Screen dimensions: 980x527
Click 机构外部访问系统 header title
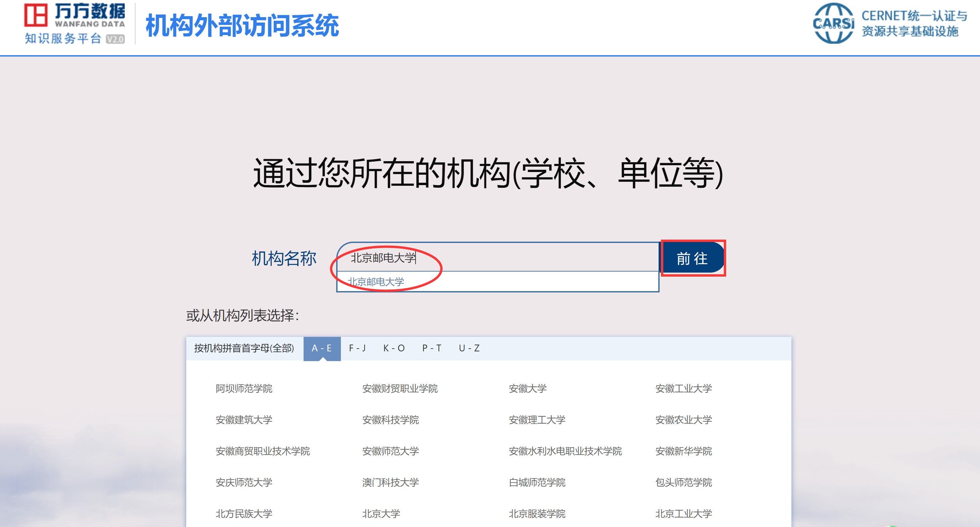(x=242, y=26)
